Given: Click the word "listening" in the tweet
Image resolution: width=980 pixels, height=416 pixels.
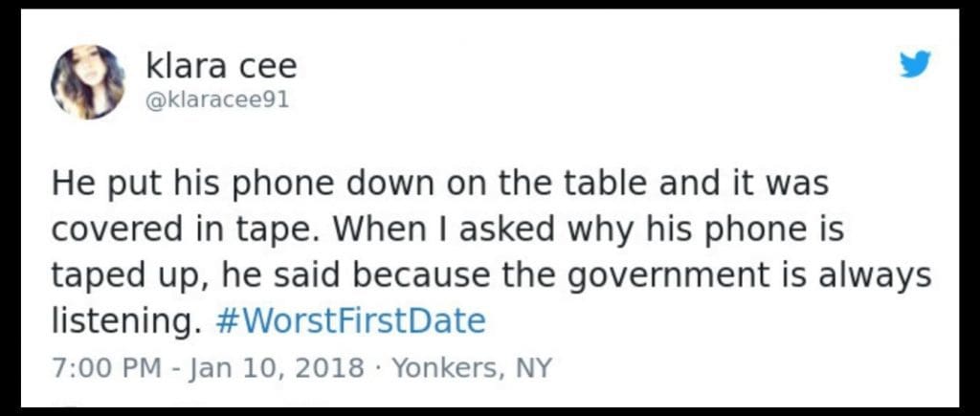Looking at the screenshot, I should (116, 321).
